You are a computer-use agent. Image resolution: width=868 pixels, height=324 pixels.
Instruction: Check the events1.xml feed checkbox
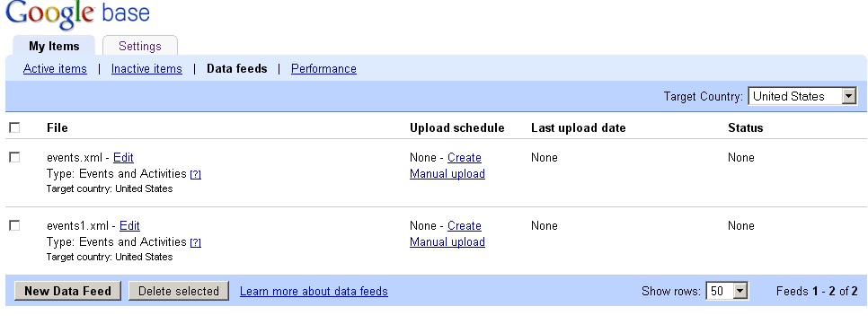14,225
